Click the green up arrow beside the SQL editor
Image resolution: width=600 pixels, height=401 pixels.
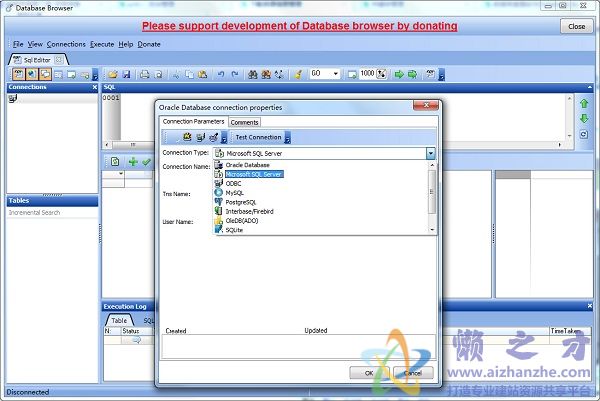click(x=584, y=104)
